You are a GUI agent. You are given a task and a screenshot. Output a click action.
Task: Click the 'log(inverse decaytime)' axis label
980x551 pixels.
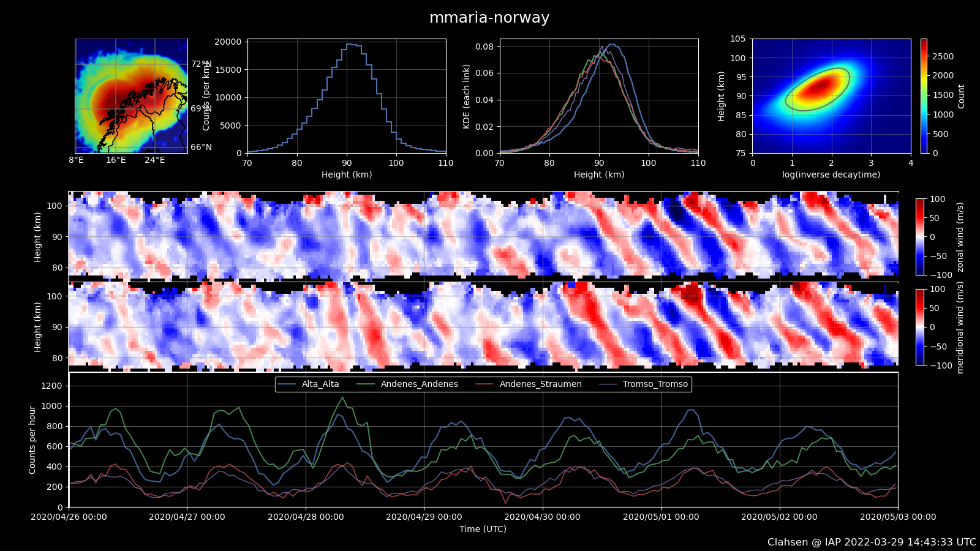point(831,174)
